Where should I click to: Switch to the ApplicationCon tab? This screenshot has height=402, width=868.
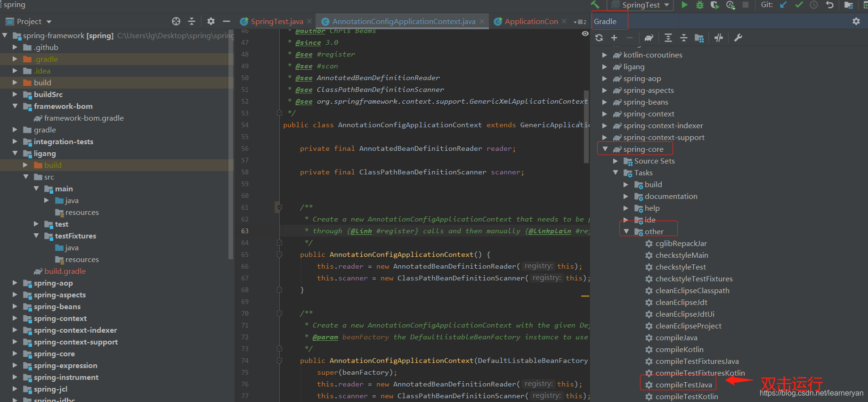coord(531,21)
